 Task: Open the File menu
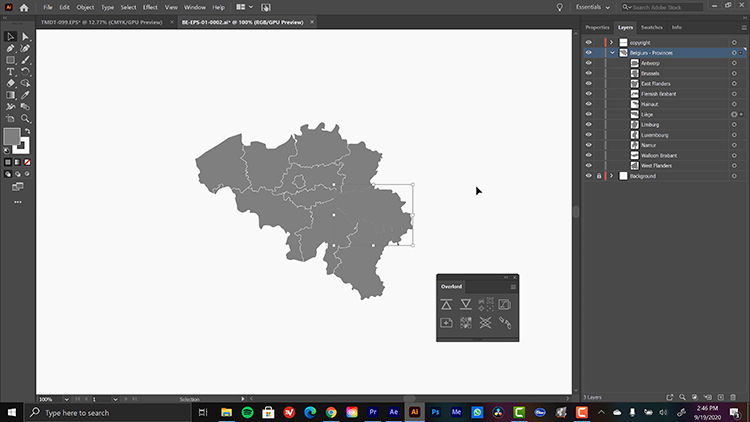pos(48,7)
